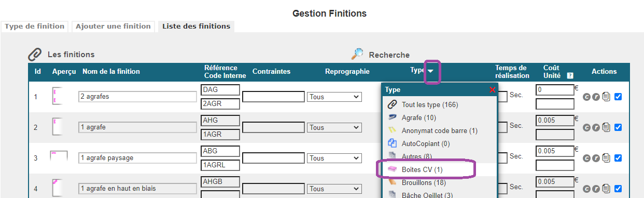Click the 'r' action icon for 1 agrafe
This screenshot has width=644, height=198.
tap(596, 127)
